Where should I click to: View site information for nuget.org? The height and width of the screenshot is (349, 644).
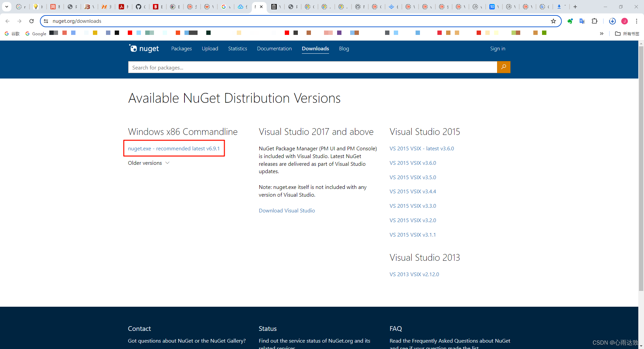click(46, 21)
